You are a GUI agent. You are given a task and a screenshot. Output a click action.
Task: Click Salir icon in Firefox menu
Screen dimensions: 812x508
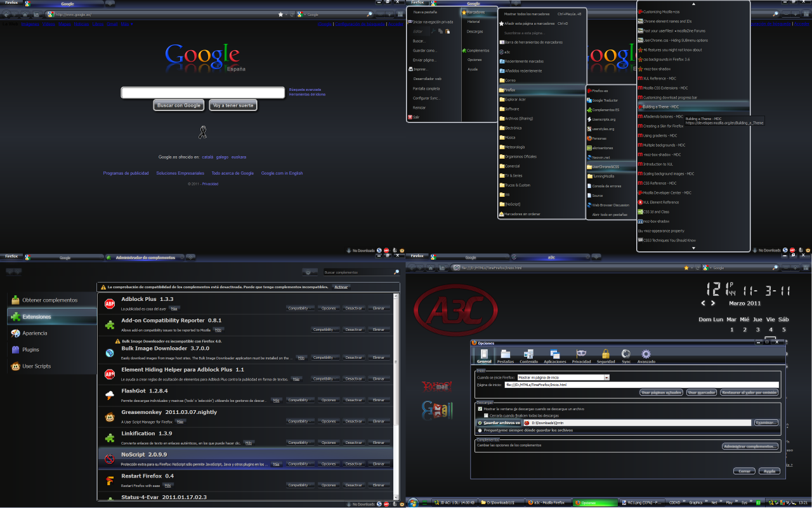(x=410, y=117)
